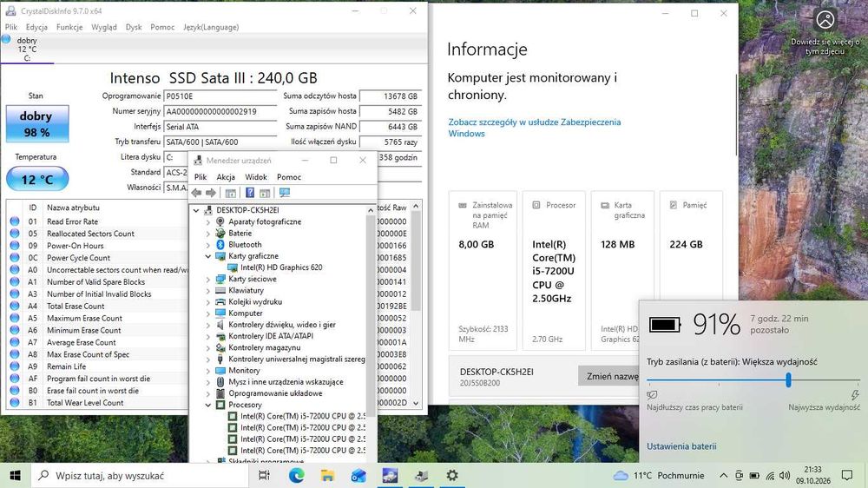Viewport: 868px width, 488px height.
Task: Open the Wygląd menu in CrystalDiskInfo
Action: point(104,27)
